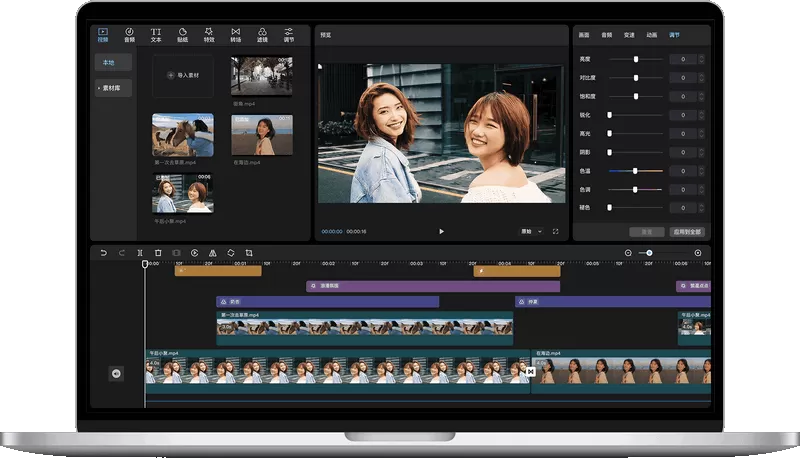Screen dimensions: 800x469
Task: Click the 重置 reset button
Action: pyautogui.click(x=646, y=232)
